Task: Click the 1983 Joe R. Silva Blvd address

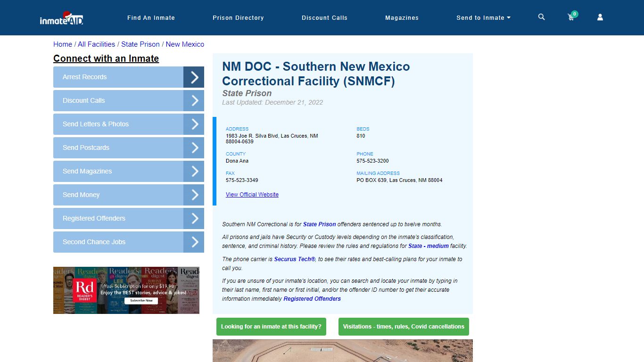Action: 272,139
